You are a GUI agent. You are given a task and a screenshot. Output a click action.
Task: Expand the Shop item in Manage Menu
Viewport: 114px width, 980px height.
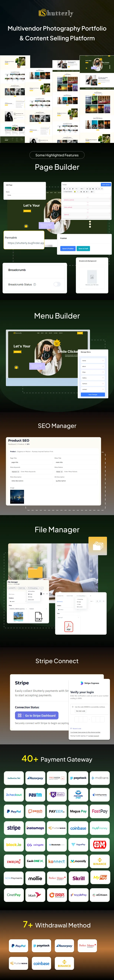93,372
